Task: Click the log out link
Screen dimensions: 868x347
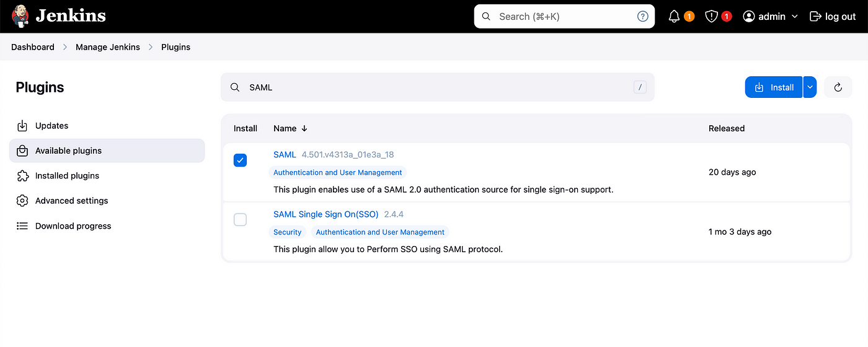Action: tap(841, 17)
